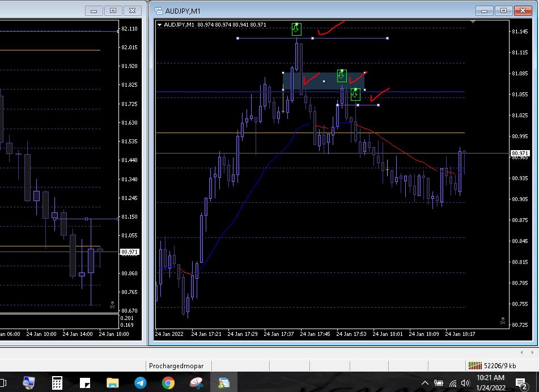Click the skull icon in the left chart
This screenshot has width=539, height=392.
(x=112, y=305)
